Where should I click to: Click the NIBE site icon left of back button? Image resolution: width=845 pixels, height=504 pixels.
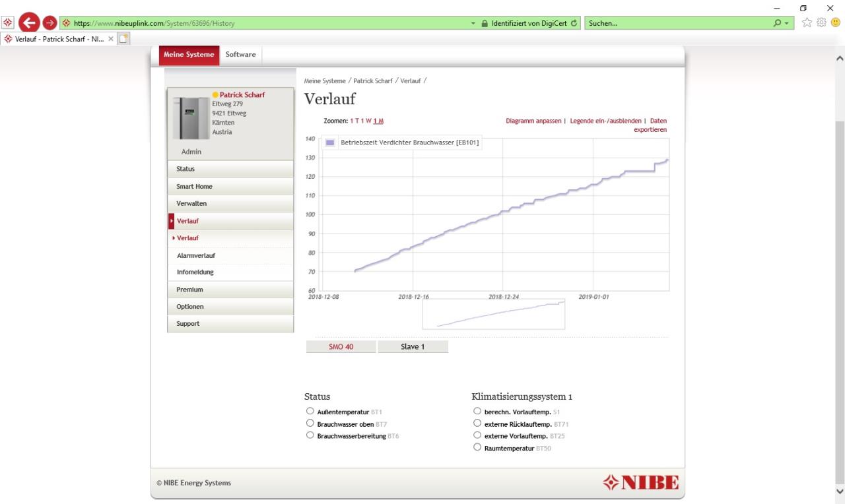(x=8, y=22)
